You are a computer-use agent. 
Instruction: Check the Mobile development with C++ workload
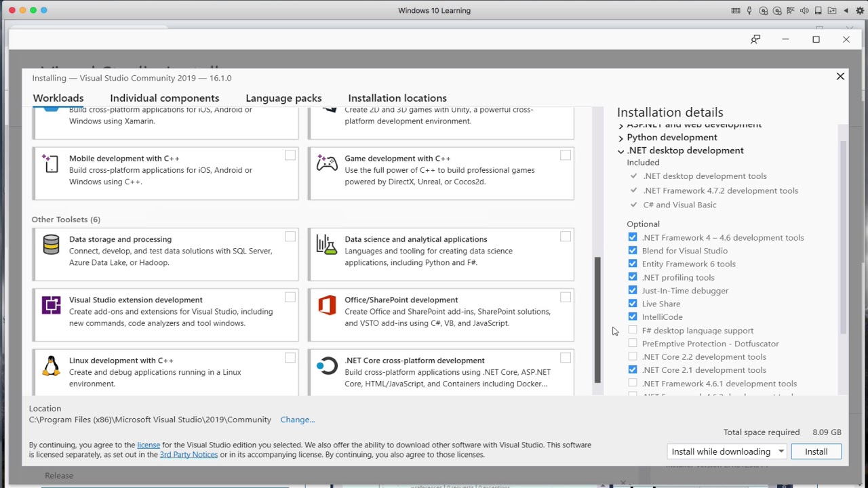point(290,155)
